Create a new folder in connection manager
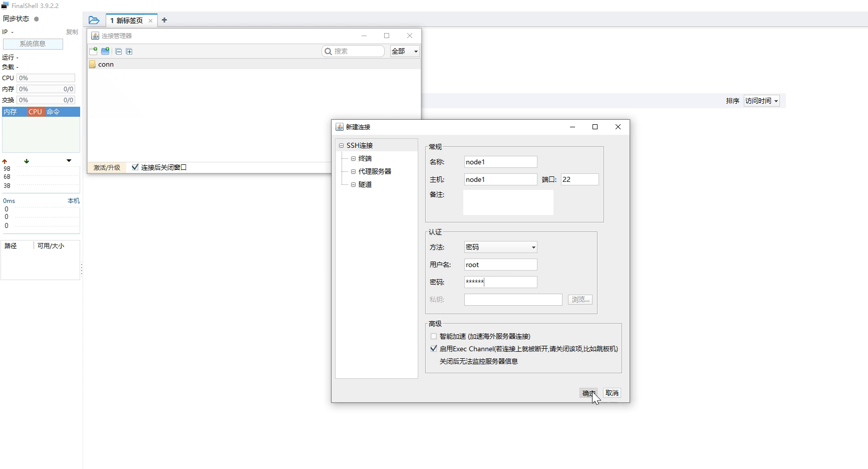The image size is (868, 469). 105,51
